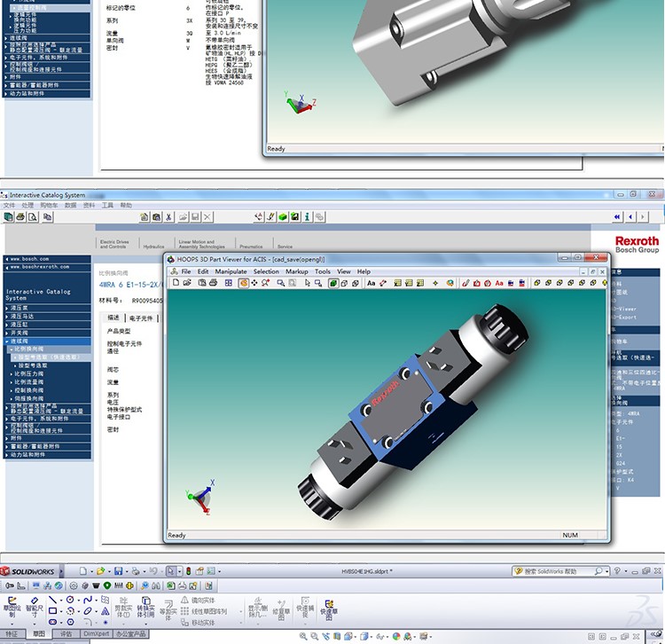Open the 工具 menu in Interactive Catalog System

(107, 205)
